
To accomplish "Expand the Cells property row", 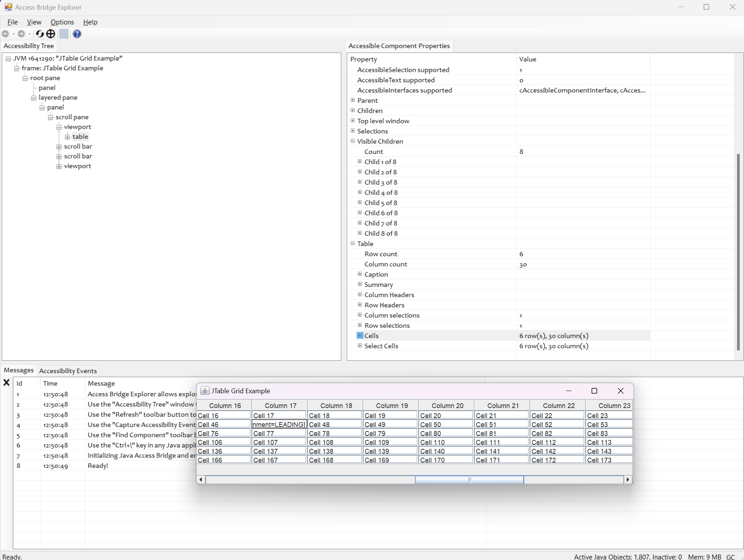I will coord(360,335).
